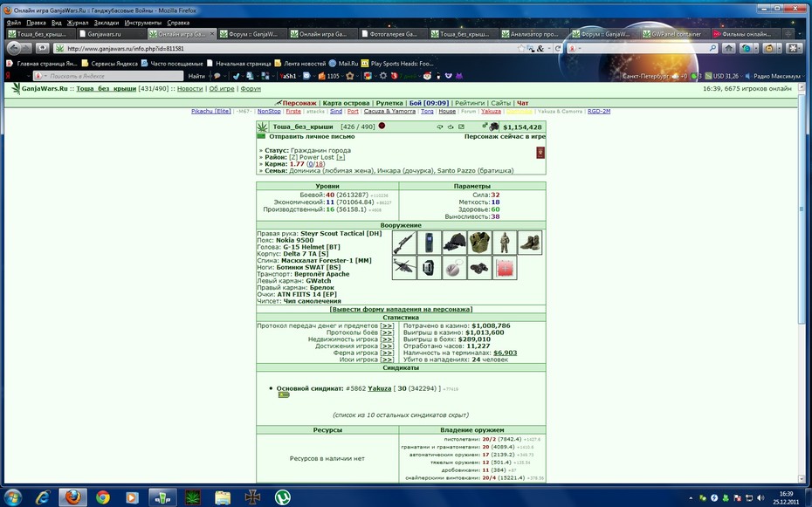Click Вывести форму нападения на персонажа link
The height and width of the screenshot is (507, 812).
401,310
